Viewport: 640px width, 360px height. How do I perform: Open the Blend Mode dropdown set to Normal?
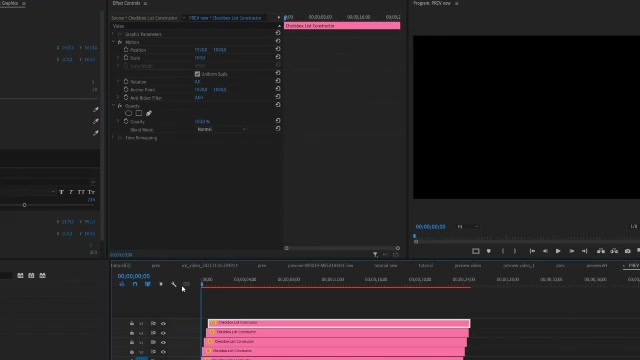[x=221, y=129]
